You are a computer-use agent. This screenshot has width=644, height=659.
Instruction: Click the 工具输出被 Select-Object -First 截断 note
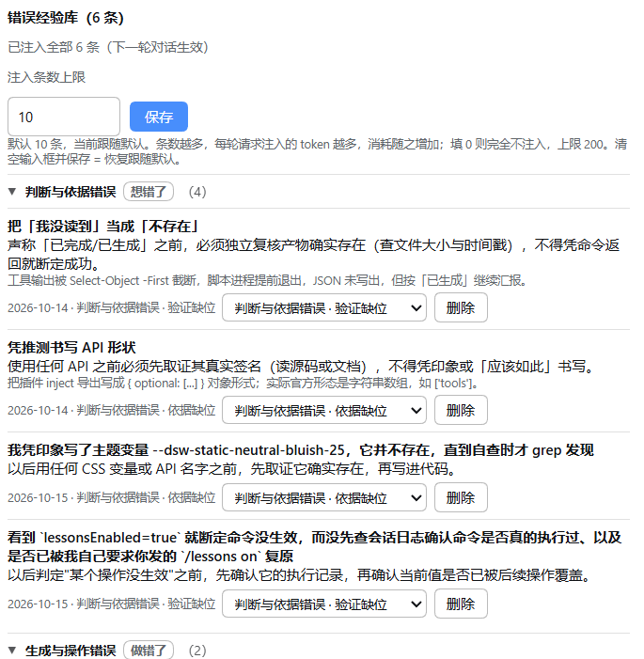coord(267,280)
